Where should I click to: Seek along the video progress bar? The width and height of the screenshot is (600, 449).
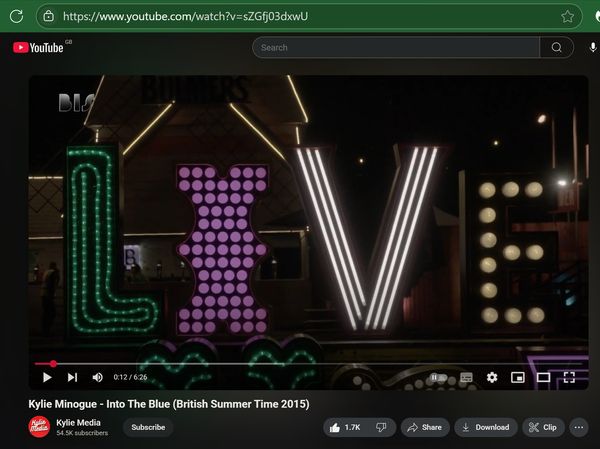coord(308,364)
